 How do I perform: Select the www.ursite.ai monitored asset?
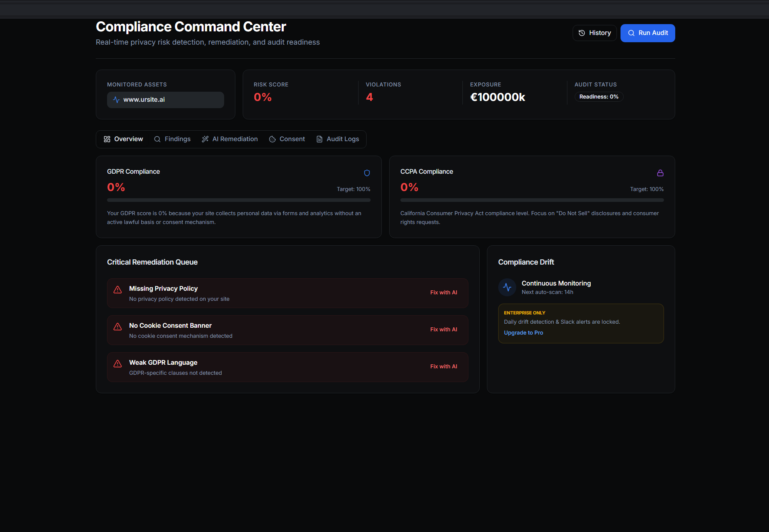click(165, 100)
